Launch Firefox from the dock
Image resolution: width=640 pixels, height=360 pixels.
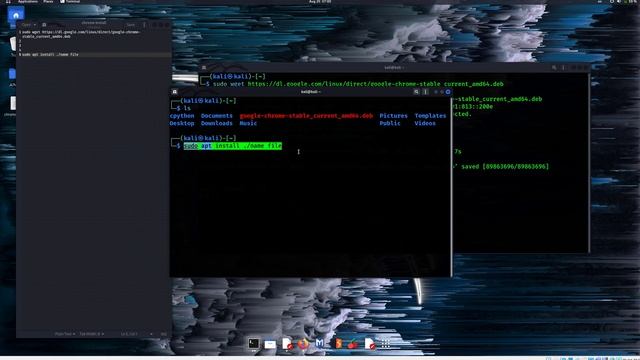[303, 344]
